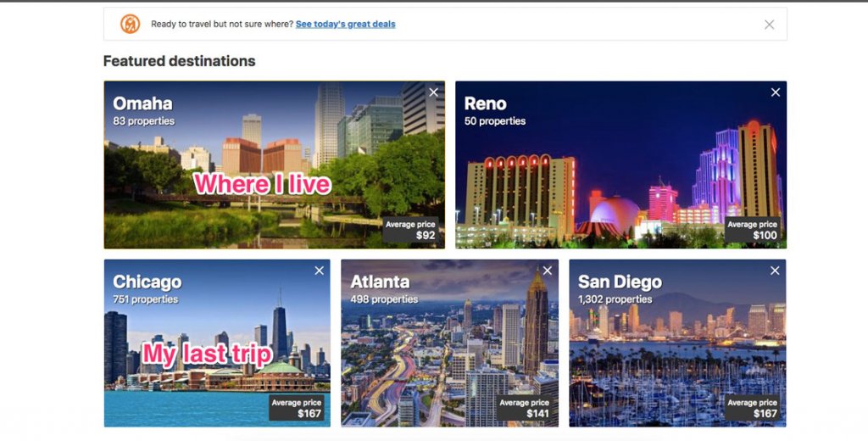868x441 pixels.
Task: Open the Chicago destination heading
Action: pos(147,282)
